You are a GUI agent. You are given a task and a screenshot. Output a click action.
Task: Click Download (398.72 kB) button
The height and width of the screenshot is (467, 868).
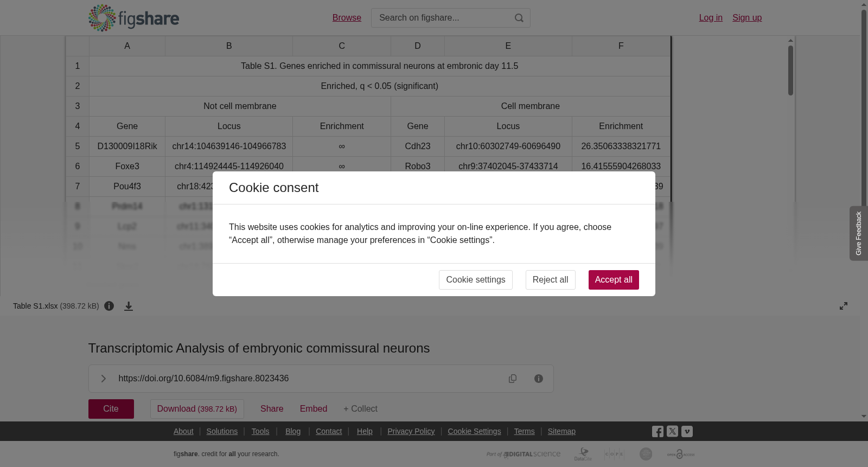[197, 409]
